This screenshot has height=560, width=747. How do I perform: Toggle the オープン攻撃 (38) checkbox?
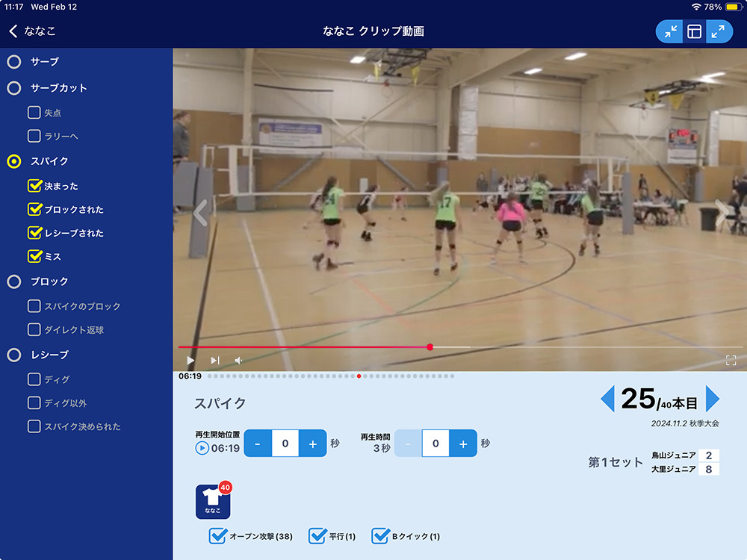(218, 535)
